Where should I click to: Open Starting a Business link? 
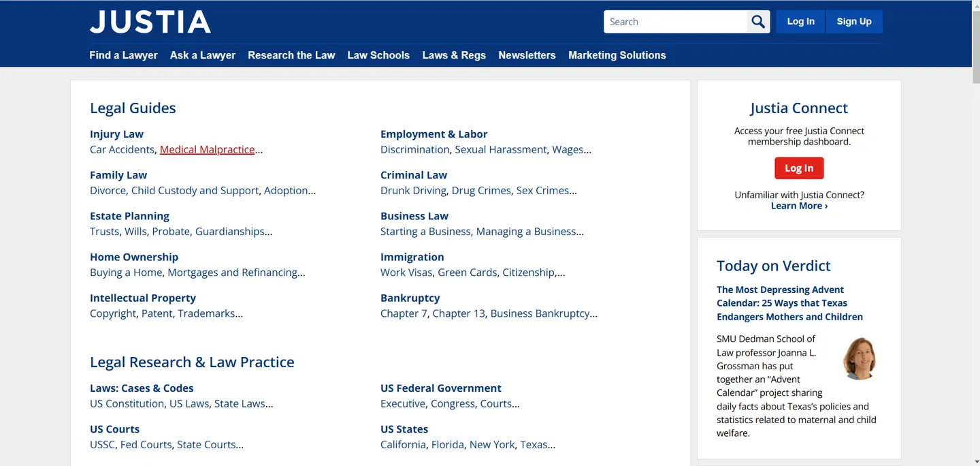[x=425, y=231]
